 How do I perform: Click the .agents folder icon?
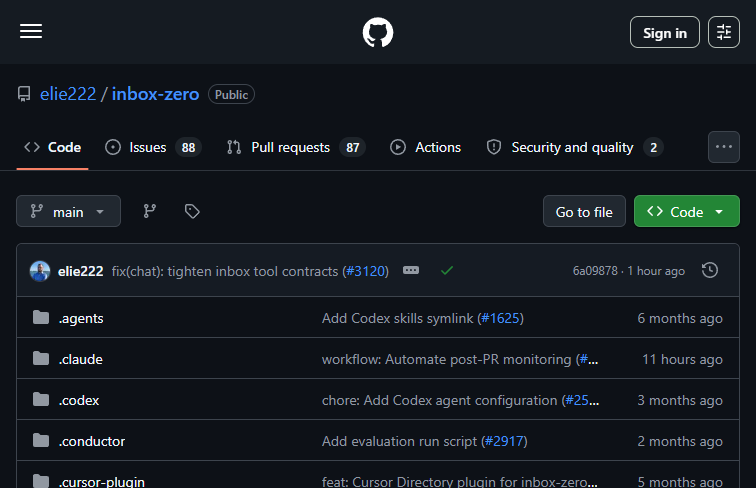tap(41, 317)
